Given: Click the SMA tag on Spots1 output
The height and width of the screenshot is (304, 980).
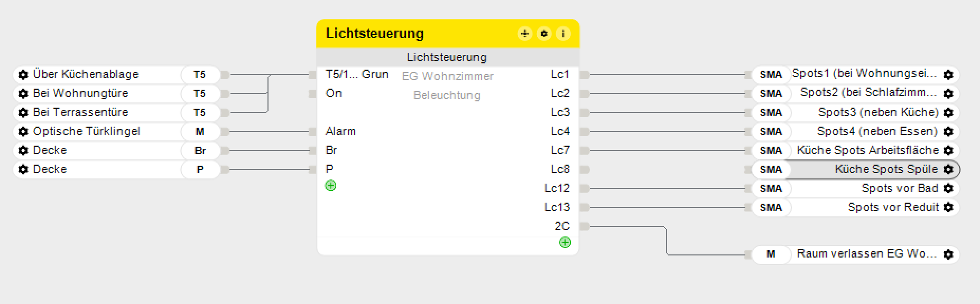Looking at the screenshot, I should click(x=770, y=74).
